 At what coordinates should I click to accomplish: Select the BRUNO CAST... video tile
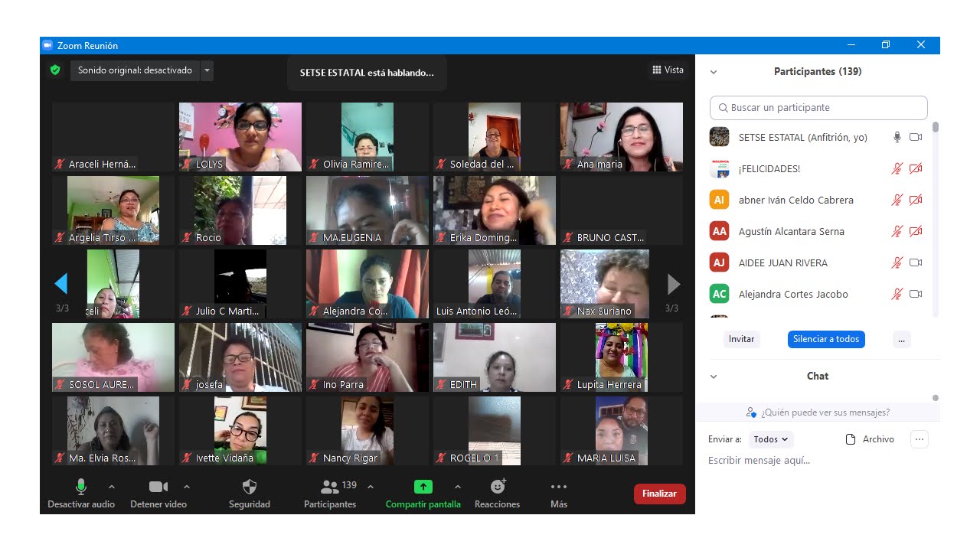coord(622,210)
